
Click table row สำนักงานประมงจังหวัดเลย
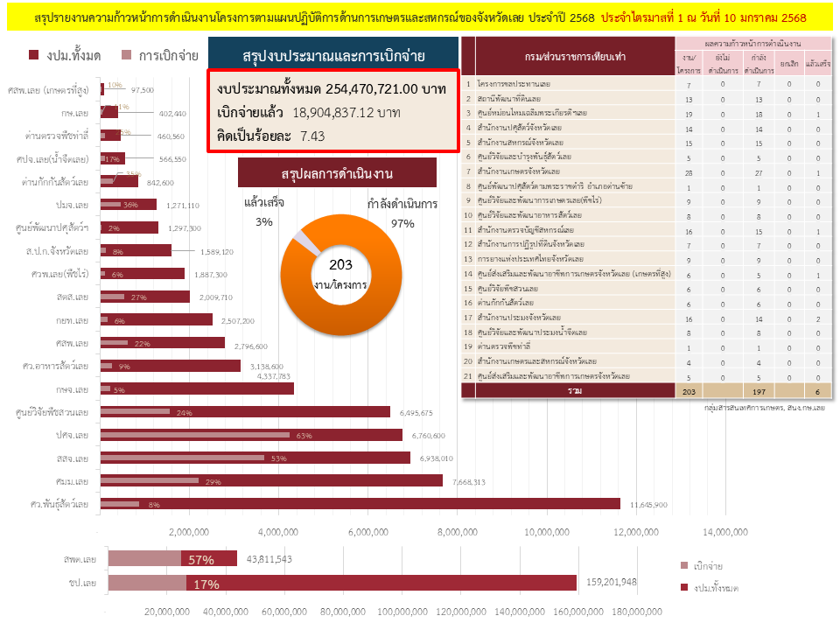click(x=647, y=318)
